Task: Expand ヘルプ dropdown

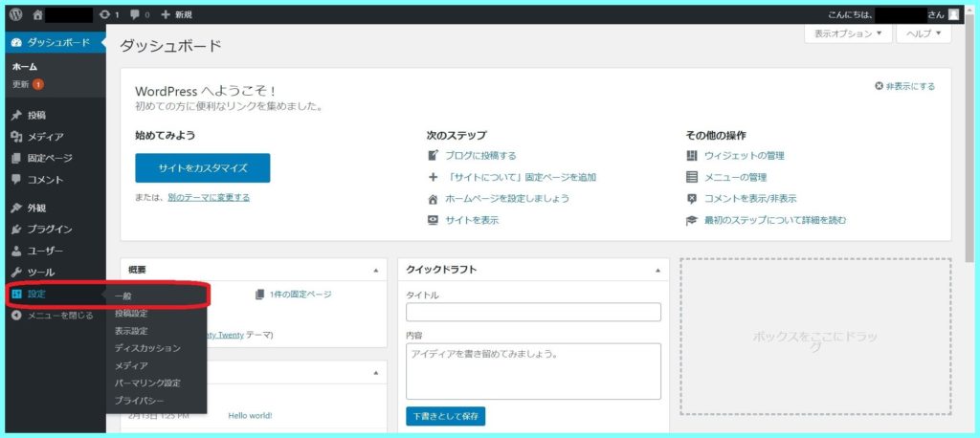Action: (924, 33)
